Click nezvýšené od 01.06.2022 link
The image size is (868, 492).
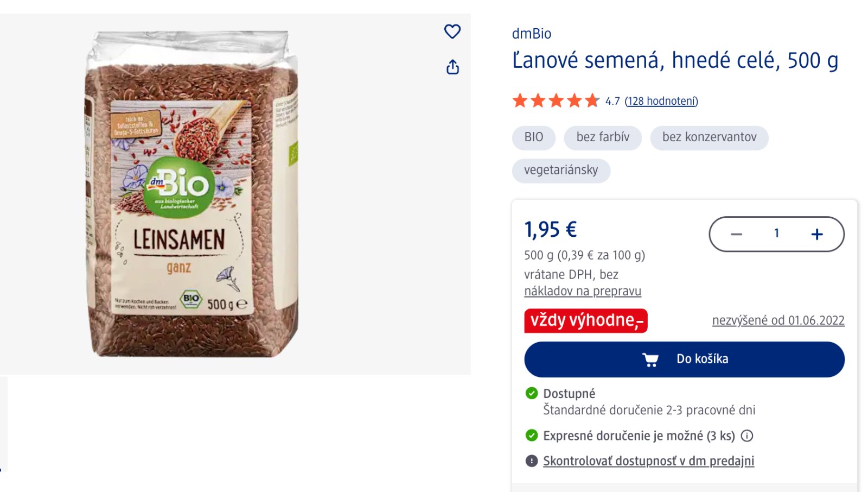(778, 320)
